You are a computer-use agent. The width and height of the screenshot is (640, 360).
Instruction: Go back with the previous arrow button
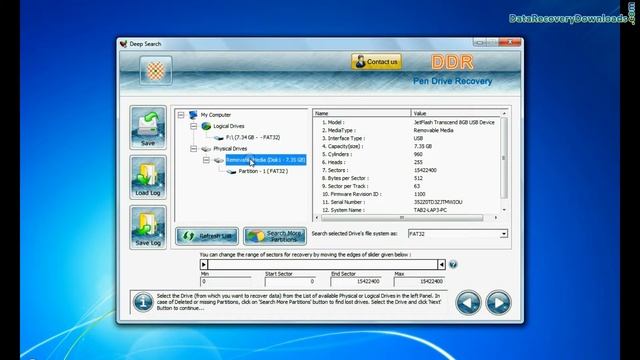[468, 302]
